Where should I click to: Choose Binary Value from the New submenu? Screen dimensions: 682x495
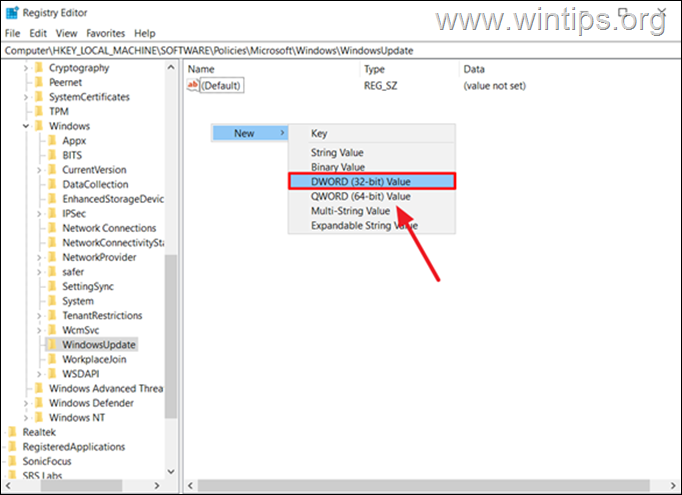click(372, 167)
